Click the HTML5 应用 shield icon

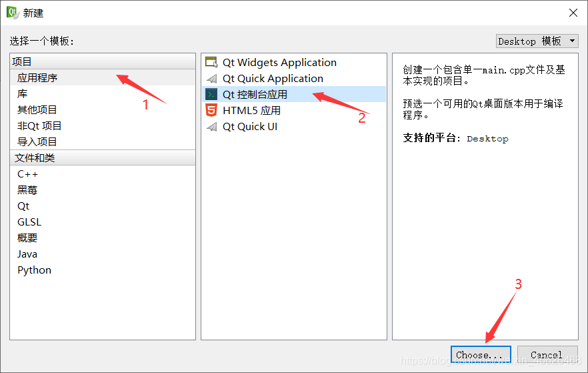(211, 110)
